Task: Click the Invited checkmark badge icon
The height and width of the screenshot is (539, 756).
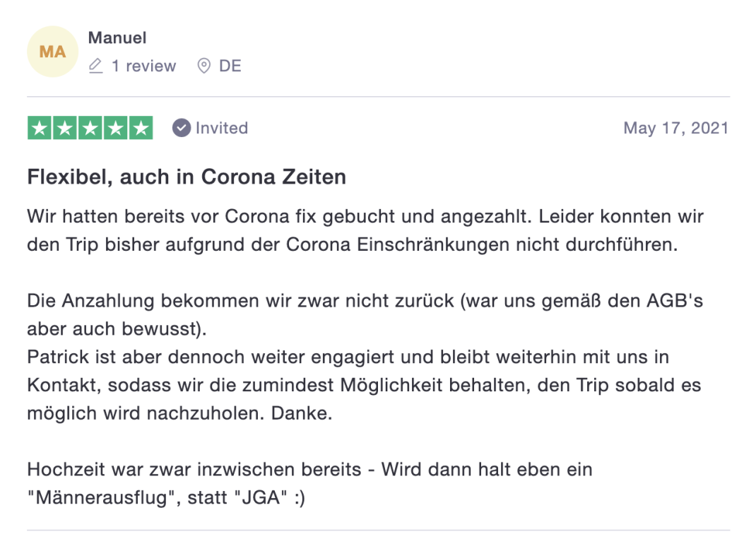Action: tap(182, 128)
